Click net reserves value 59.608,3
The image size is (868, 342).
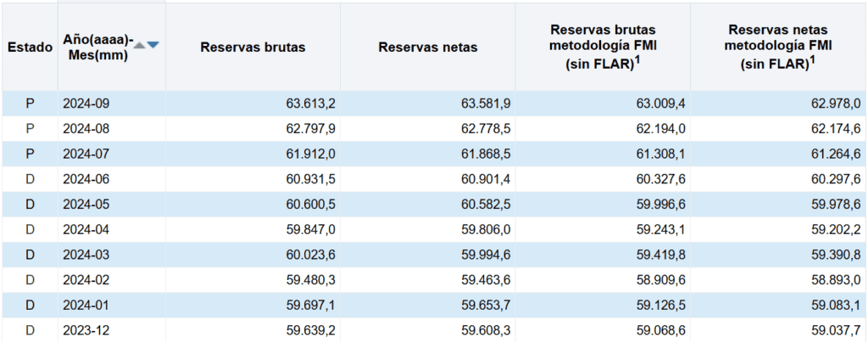pyautogui.click(x=486, y=330)
